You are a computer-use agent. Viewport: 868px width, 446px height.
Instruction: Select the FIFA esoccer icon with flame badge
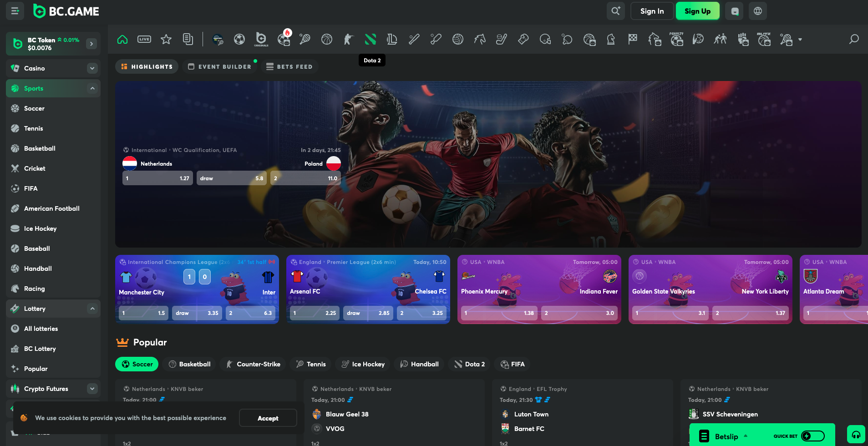click(x=284, y=39)
